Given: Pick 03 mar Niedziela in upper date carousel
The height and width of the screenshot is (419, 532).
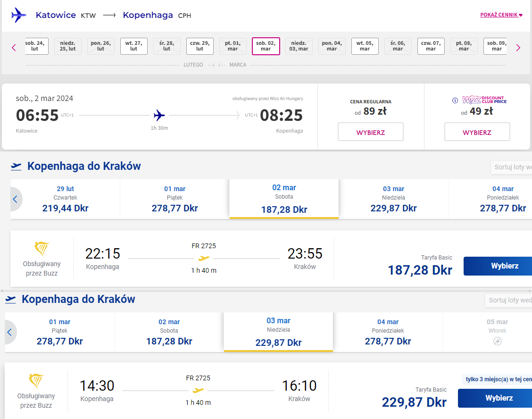Looking at the screenshot, I should 393,199.
